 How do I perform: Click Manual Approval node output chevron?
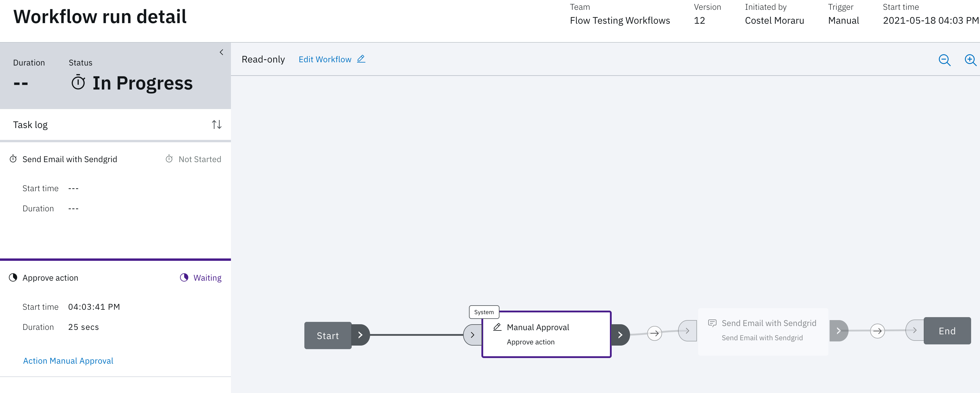pos(620,335)
